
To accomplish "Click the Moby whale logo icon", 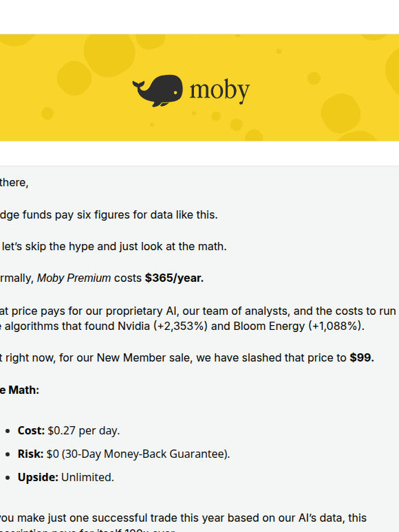I will 158,91.
